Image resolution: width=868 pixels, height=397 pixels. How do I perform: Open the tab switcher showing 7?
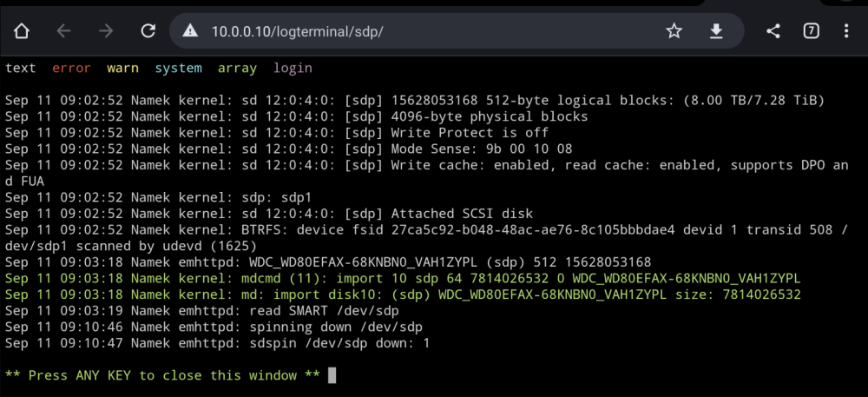[x=811, y=31]
